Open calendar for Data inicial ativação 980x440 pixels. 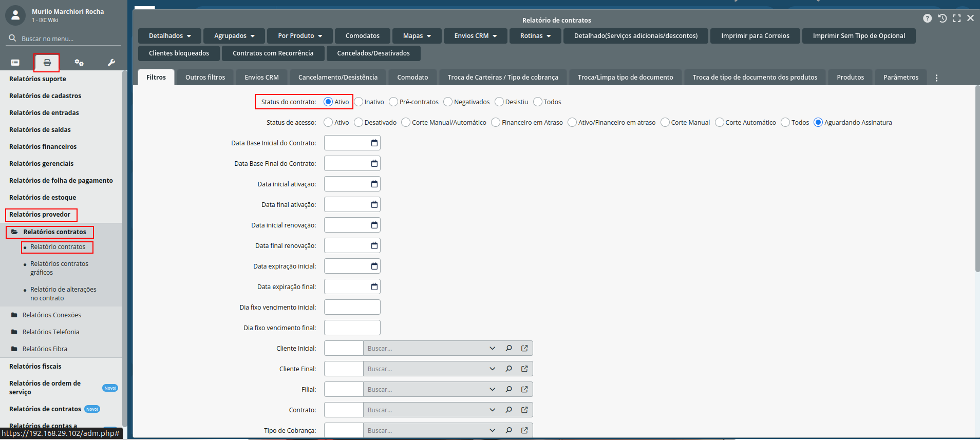pos(374,184)
